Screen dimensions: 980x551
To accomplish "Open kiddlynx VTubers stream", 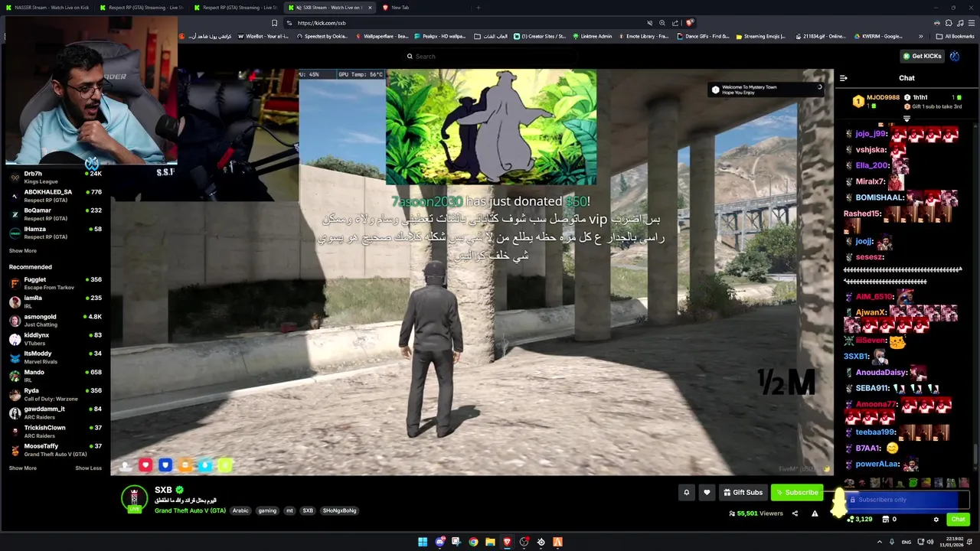I will click(x=55, y=339).
